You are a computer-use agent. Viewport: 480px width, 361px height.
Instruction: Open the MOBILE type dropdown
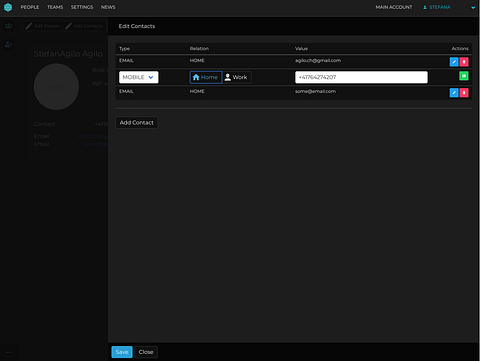click(139, 77)
